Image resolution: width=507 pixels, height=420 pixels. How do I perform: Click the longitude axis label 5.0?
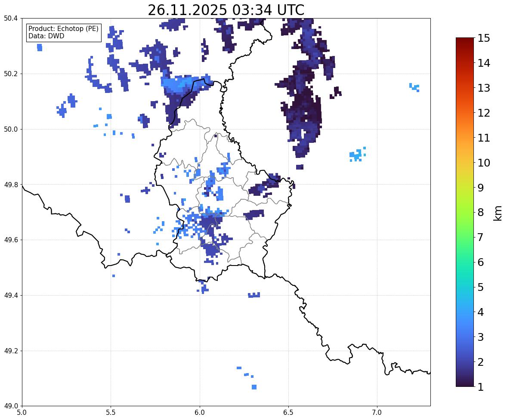click(x=22, y=413)
